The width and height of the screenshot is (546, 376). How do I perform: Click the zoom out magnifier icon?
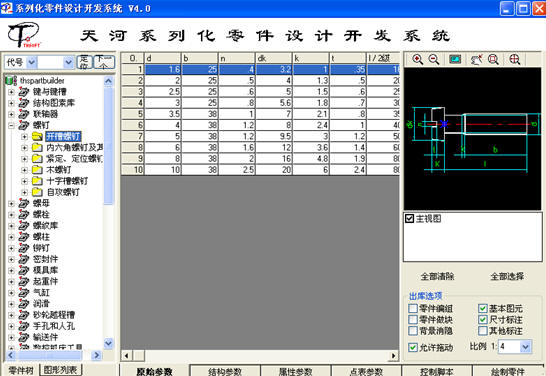click(434, 60)
